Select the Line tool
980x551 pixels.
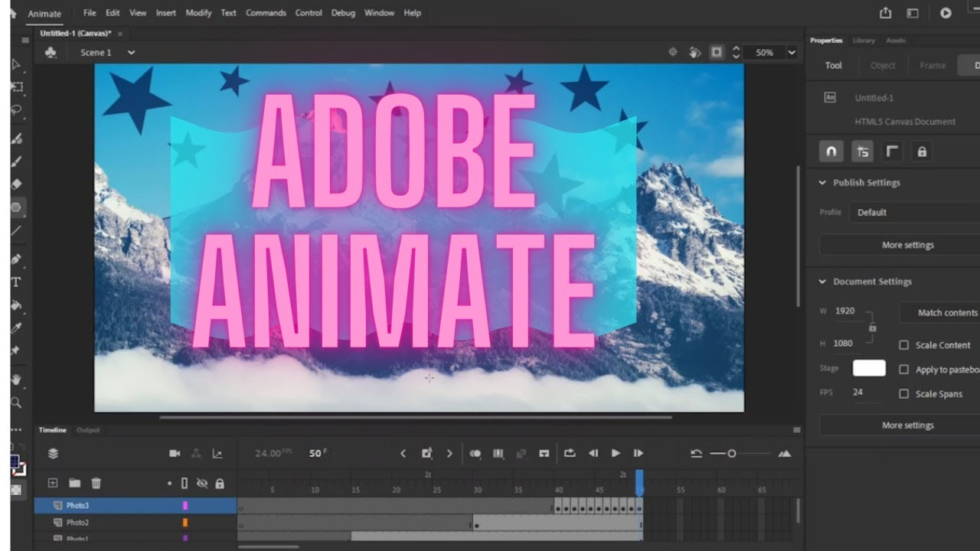point(16,230)
